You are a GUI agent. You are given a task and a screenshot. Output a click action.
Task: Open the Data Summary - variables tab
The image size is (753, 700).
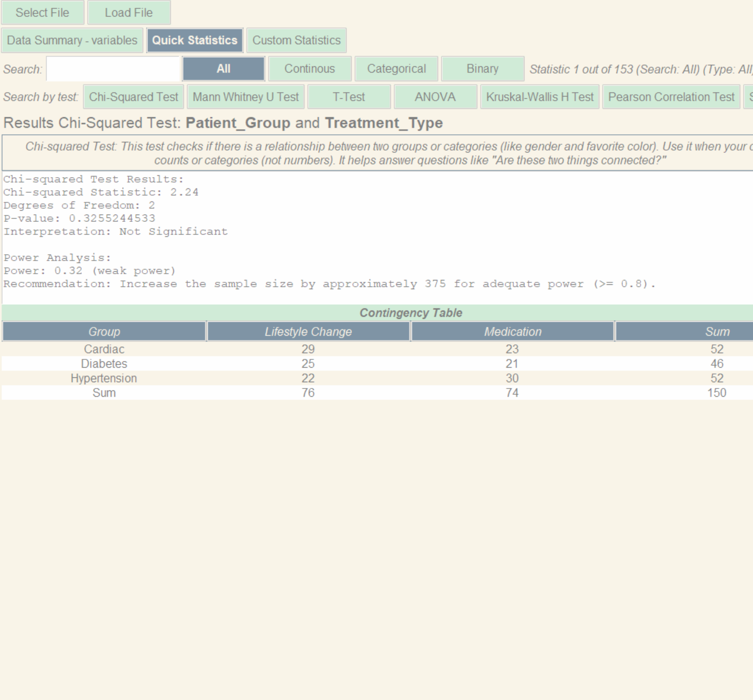(72, 40)
